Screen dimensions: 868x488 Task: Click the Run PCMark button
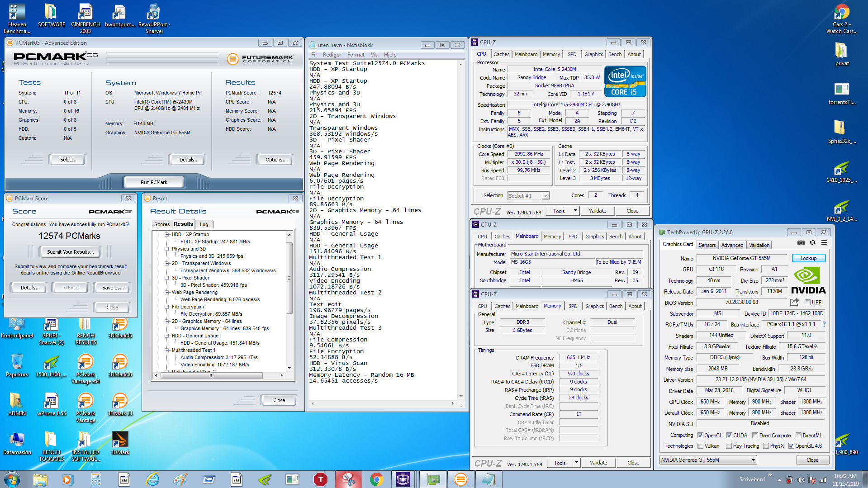click(x=154, y=182)
